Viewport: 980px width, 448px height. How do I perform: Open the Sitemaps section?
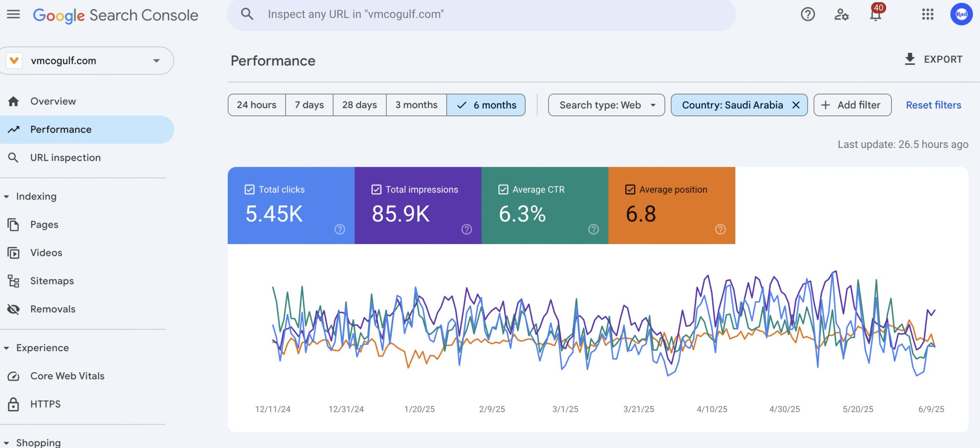point(52,280)
